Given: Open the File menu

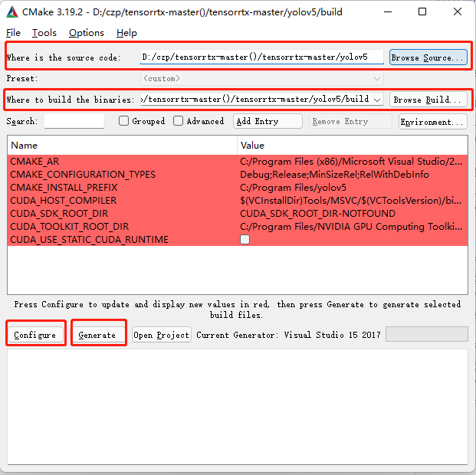Looking at the screenshot, I should [x=13, y=33].
